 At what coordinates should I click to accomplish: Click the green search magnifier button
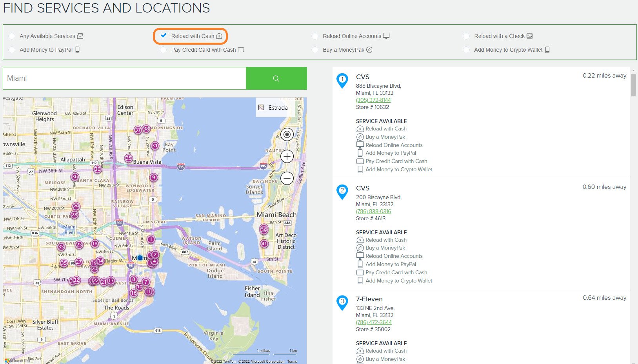[276, 78]
